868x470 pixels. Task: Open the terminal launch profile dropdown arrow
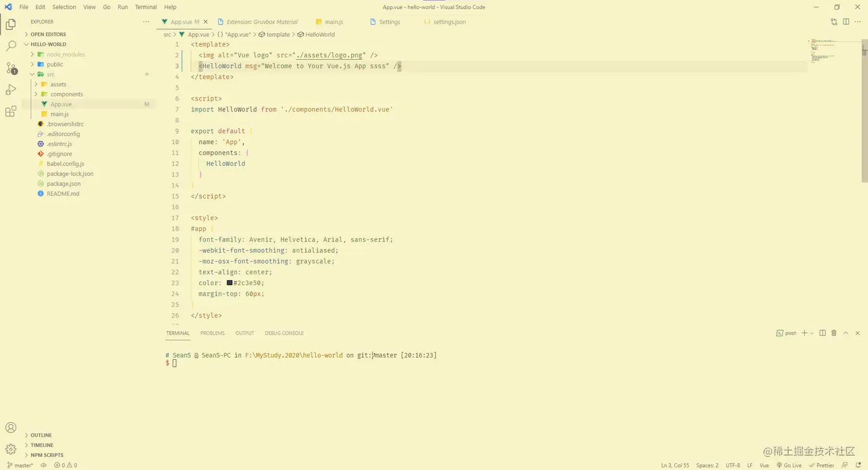pyautogui.click(x=812, y=333)
